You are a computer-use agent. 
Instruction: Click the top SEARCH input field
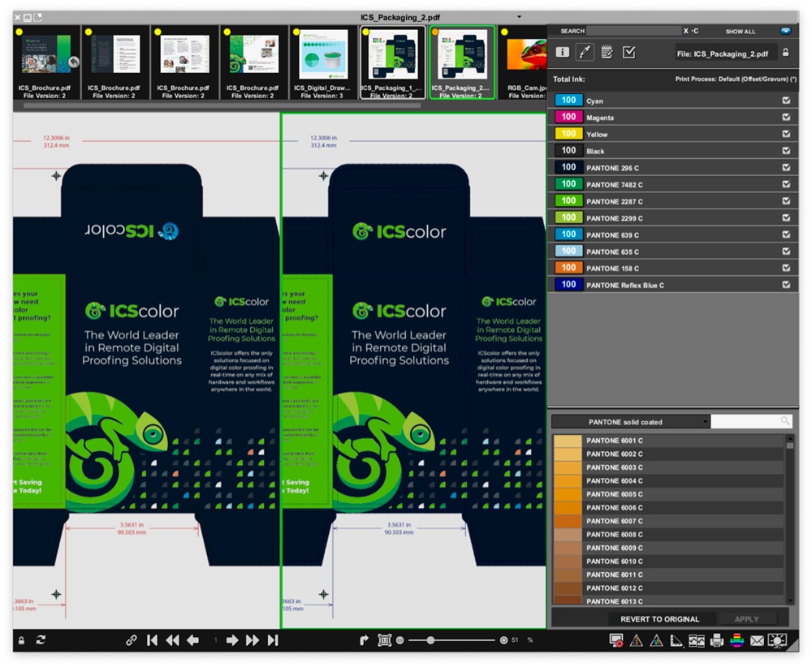pyautogui.click(x=634, y=31)
